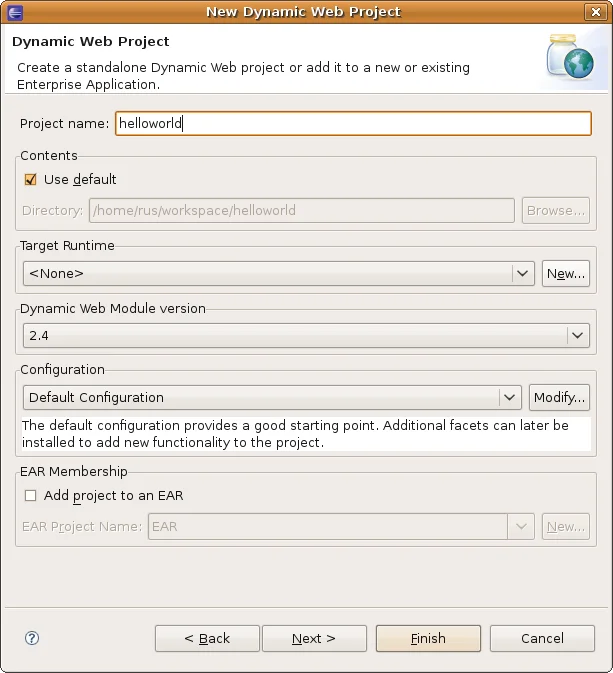Image resolution: width=613 pixels, height=673 pixels.
Task: Click into the Project name text field
Action: click(x=353, y=123)
